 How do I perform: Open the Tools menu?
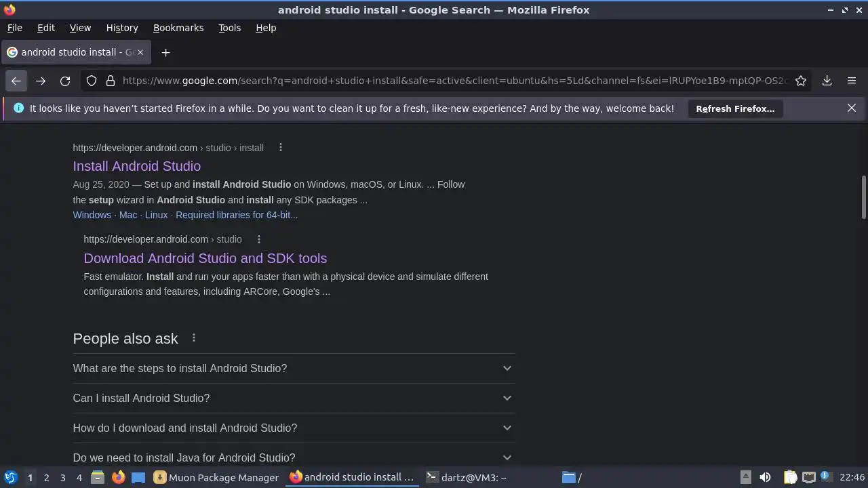click(x=230, y=28)
